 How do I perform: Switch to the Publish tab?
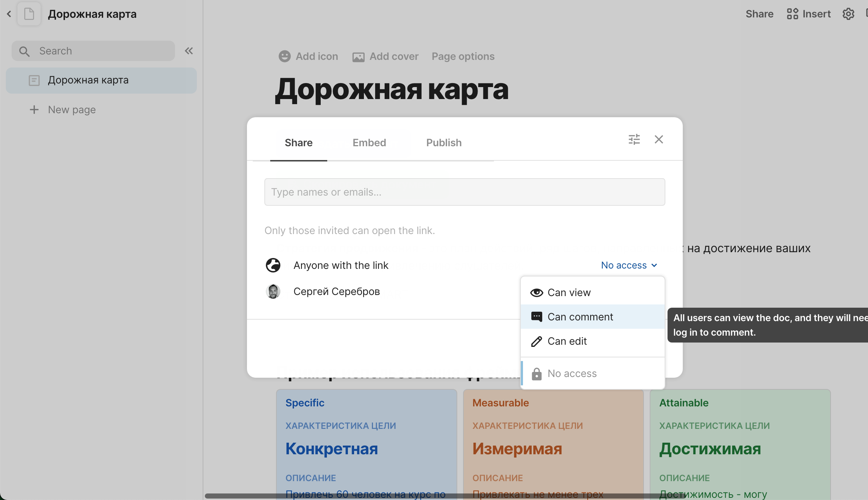444,143
